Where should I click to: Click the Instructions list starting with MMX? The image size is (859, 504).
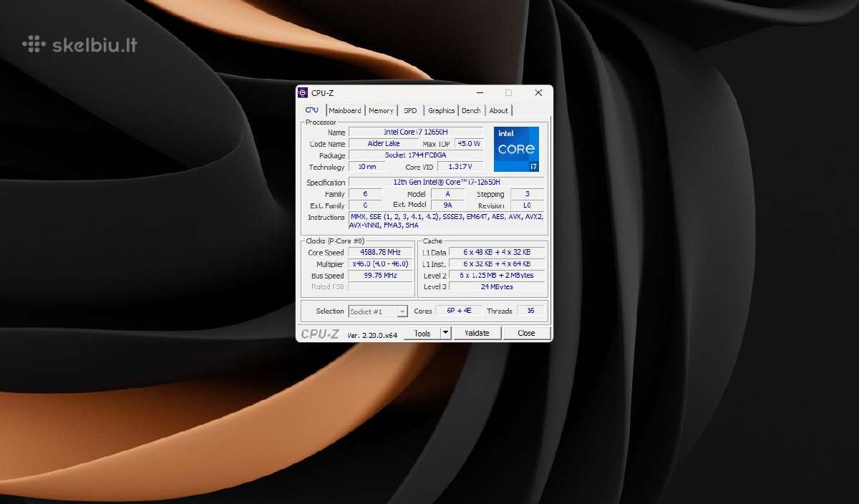(445, 221)
